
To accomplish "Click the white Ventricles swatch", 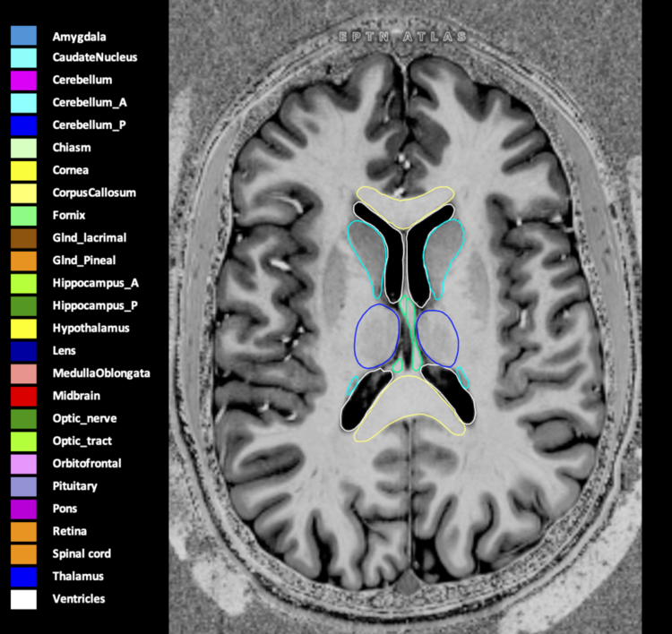I will coord(23,600).
